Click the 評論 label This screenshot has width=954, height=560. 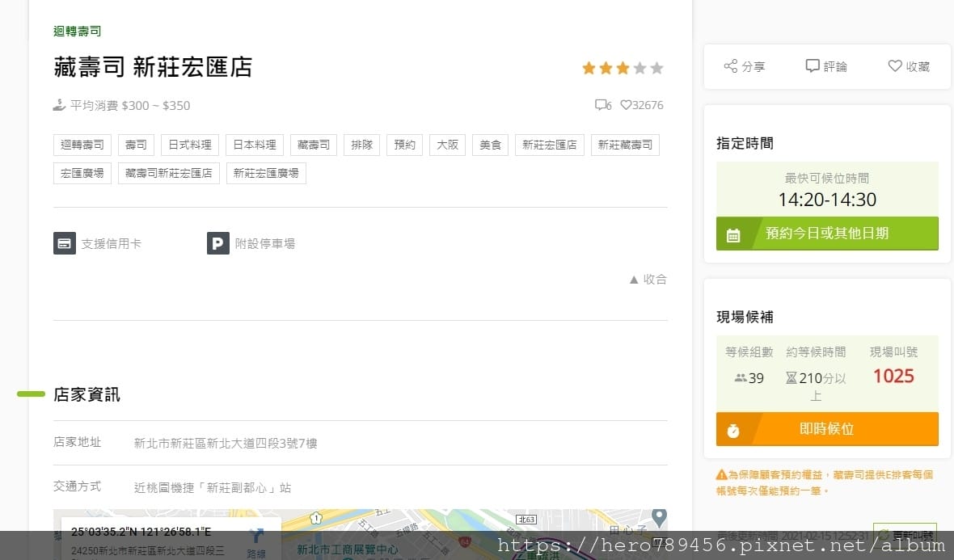click(835, 66)
